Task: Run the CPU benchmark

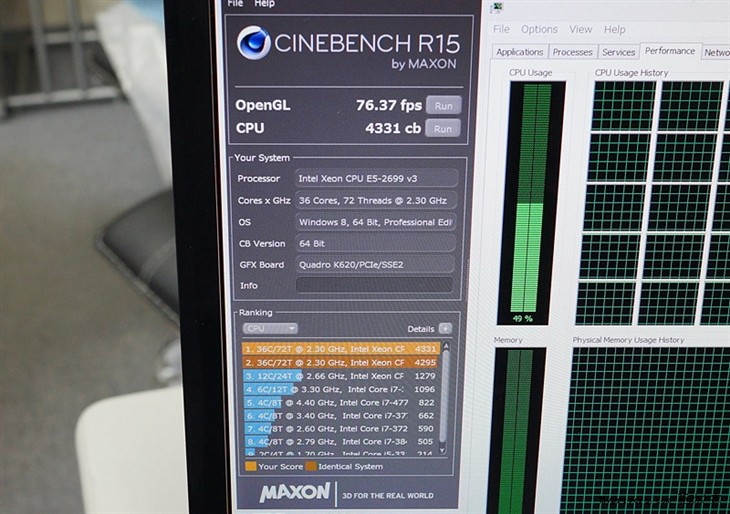Action: coord(443,128)
